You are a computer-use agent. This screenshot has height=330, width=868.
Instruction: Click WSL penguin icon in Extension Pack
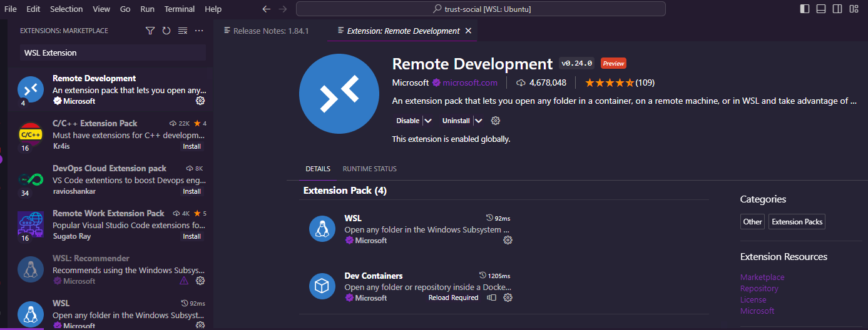322,229
